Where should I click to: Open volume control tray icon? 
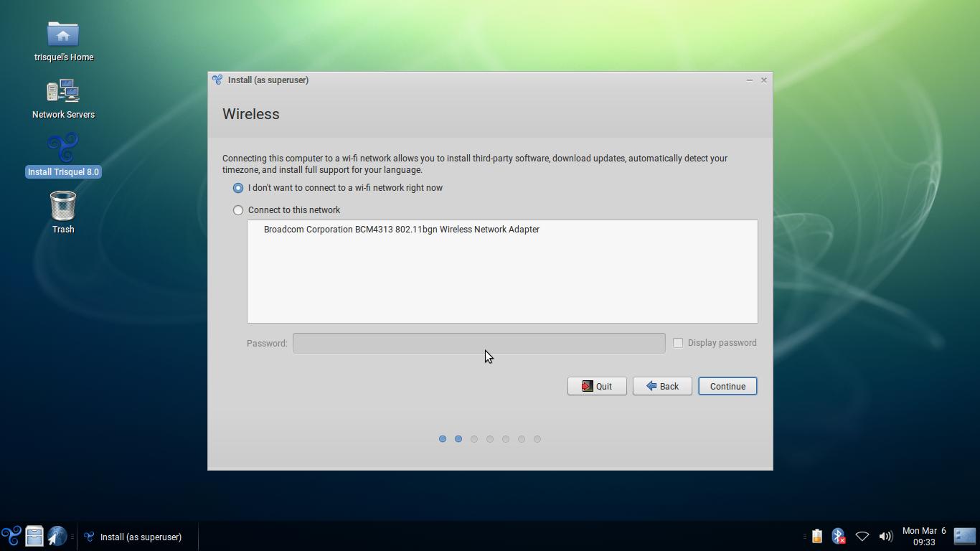(886, 536)
